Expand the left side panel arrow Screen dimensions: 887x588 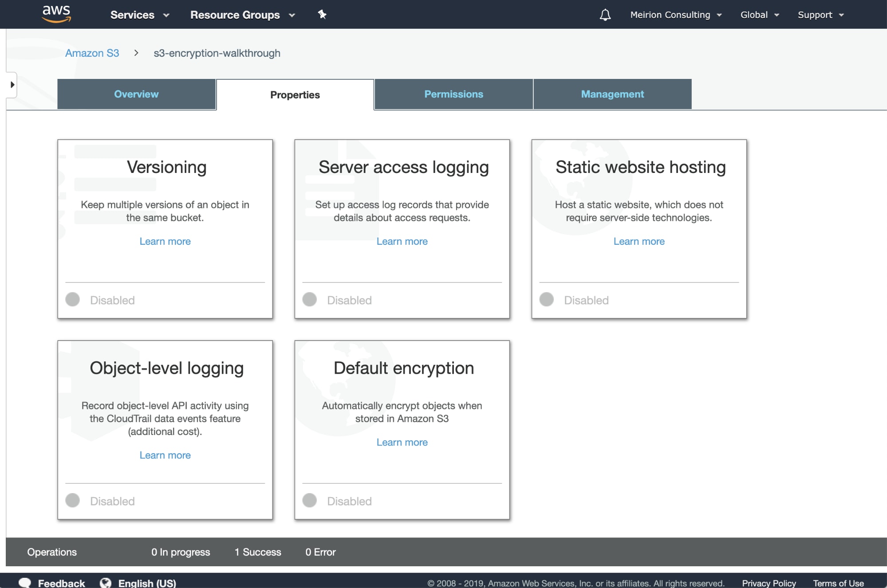(12, 85)
